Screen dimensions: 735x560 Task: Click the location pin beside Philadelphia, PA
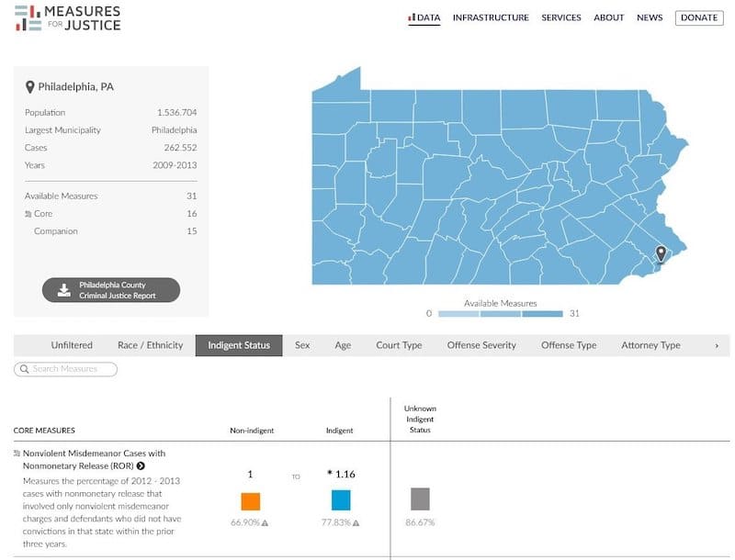tap(30, 87)
